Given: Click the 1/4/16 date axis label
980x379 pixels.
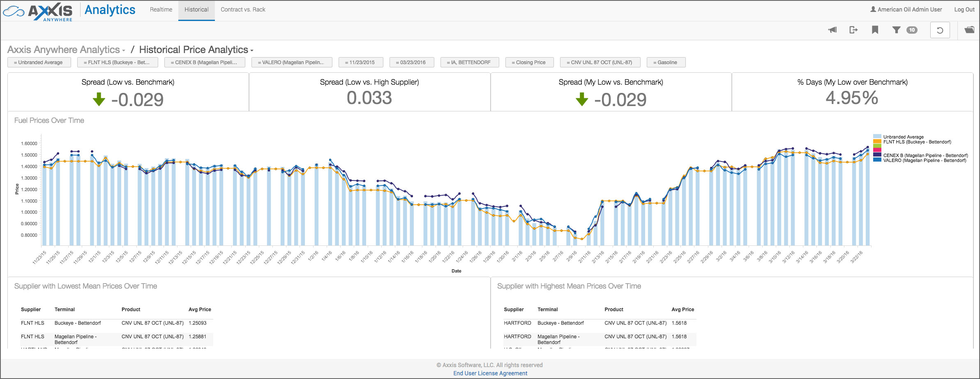Looking at the screenshot, I should (x=327, y=256).
